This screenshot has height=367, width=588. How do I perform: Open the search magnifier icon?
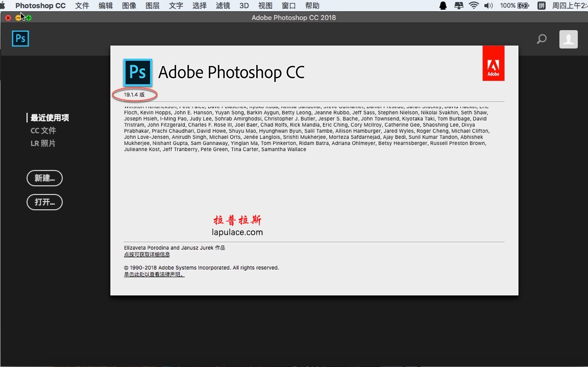[x=542, y=39]
